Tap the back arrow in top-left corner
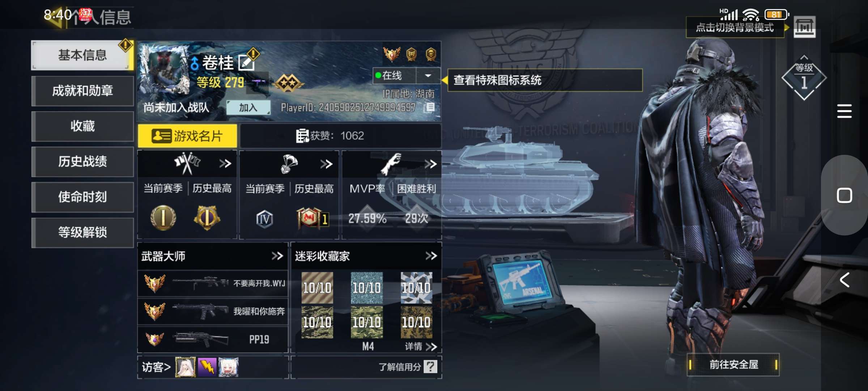Image resolution: width=868 pixels, height=391 pixels. click(x=55, y=17)
